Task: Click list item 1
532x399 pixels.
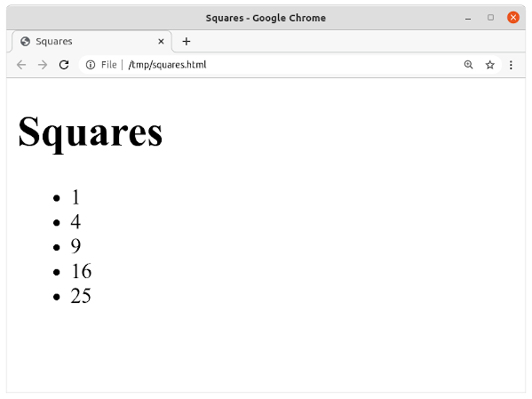Action: [x=75, y=197]
